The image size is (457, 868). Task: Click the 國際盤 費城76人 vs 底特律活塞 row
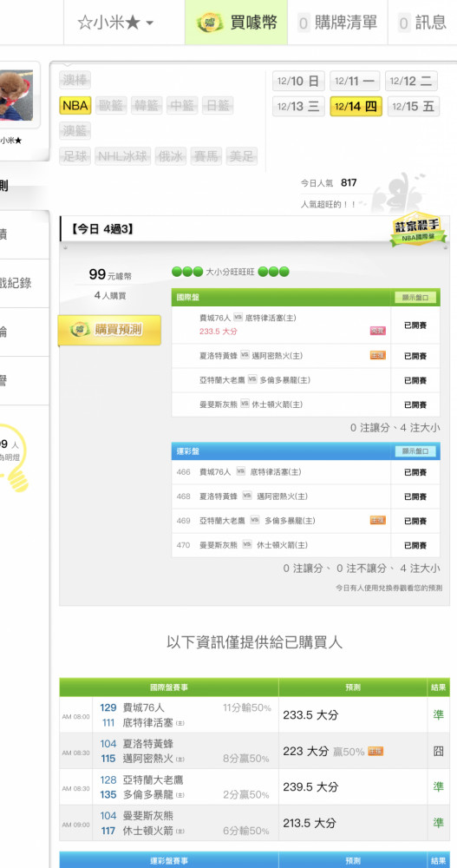tap(306, 325)
